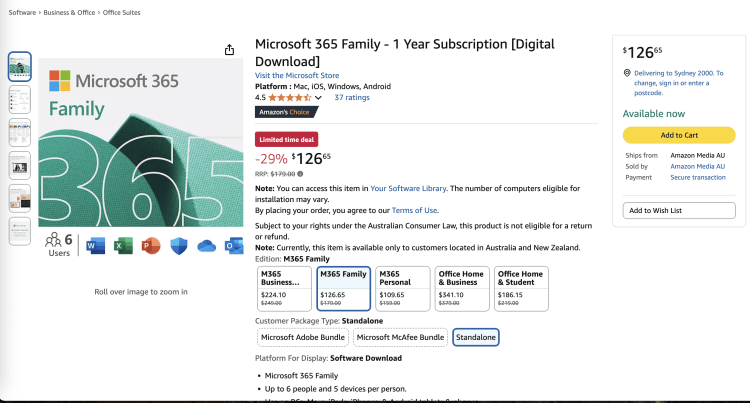Choose the M365 Family edition option

coord(343,289)
